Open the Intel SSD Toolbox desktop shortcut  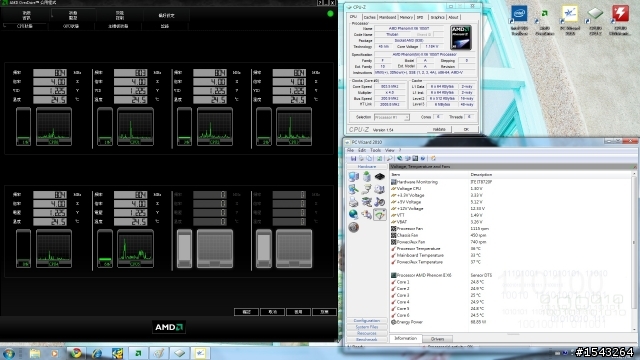519,19
